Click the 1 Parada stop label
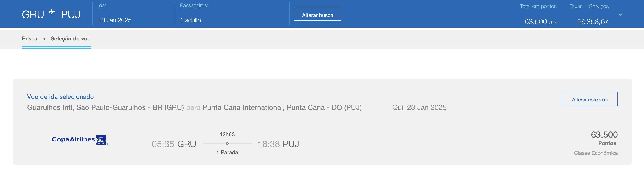 227,152
